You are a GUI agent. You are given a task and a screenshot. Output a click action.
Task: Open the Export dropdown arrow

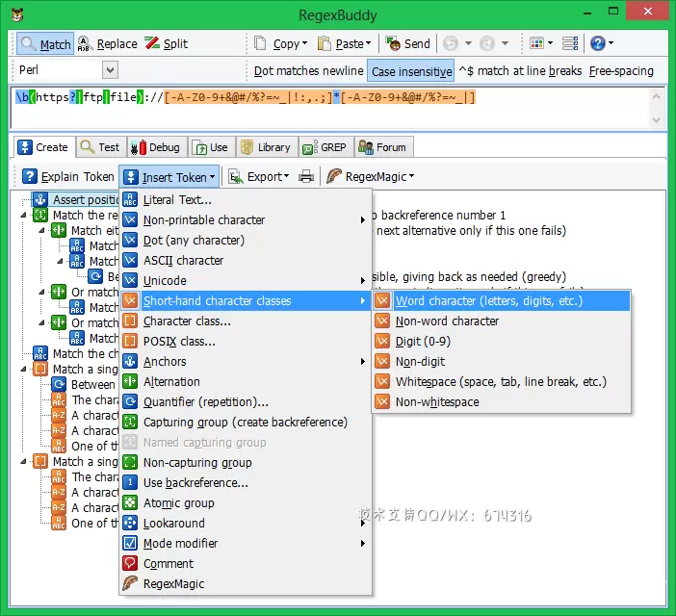tap(286, 176)
